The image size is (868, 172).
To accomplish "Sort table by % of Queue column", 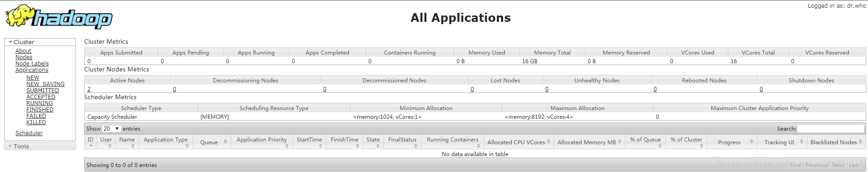I will click(x=645, y=142).
